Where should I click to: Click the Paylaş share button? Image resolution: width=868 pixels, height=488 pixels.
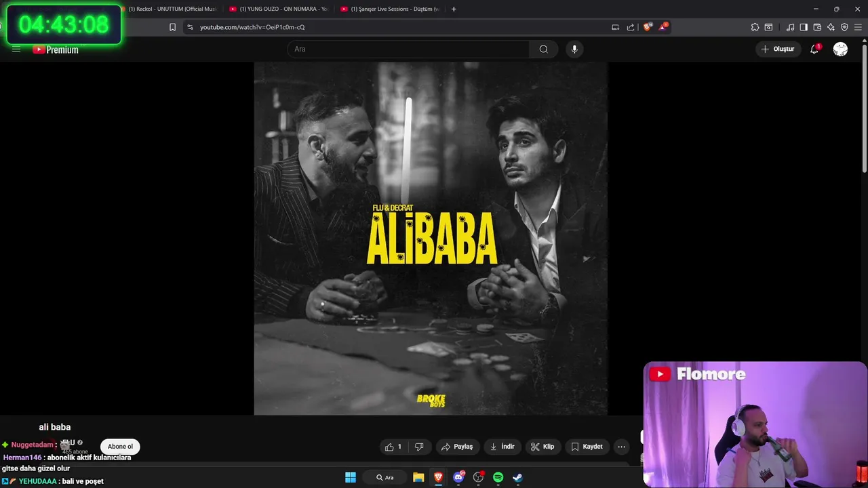[457, 447]
